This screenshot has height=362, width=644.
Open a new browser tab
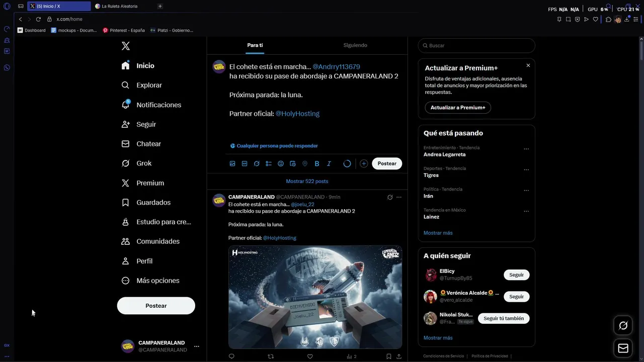(x=160, y=6)
